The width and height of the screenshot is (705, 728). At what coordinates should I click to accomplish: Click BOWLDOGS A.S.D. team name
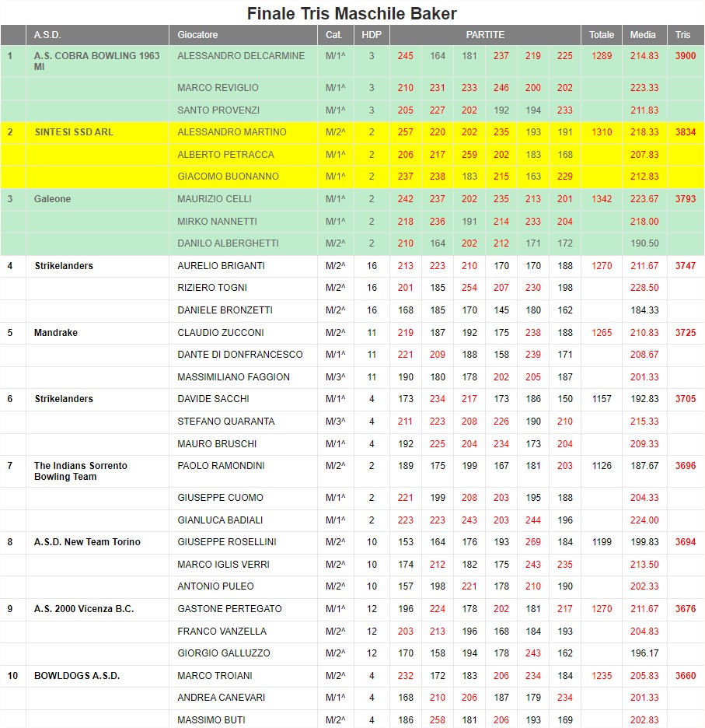(77, 676)
